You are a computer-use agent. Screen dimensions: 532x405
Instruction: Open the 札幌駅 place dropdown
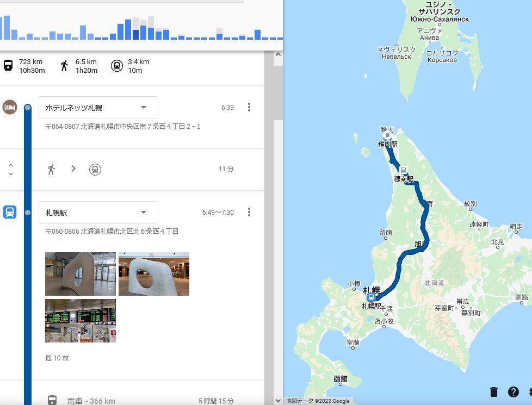tap(144, 213)
